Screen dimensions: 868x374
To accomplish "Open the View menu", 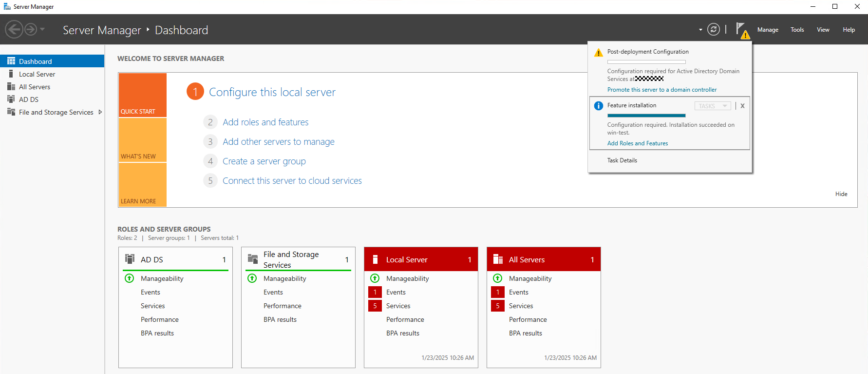I will tap(823, 30).
